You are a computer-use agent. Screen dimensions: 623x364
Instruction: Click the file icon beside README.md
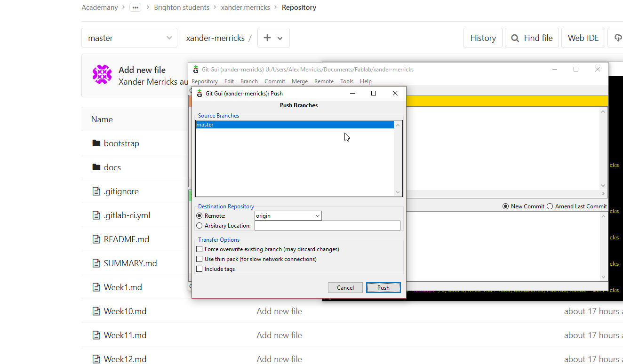pyautogui.click(x=96, y=239)
